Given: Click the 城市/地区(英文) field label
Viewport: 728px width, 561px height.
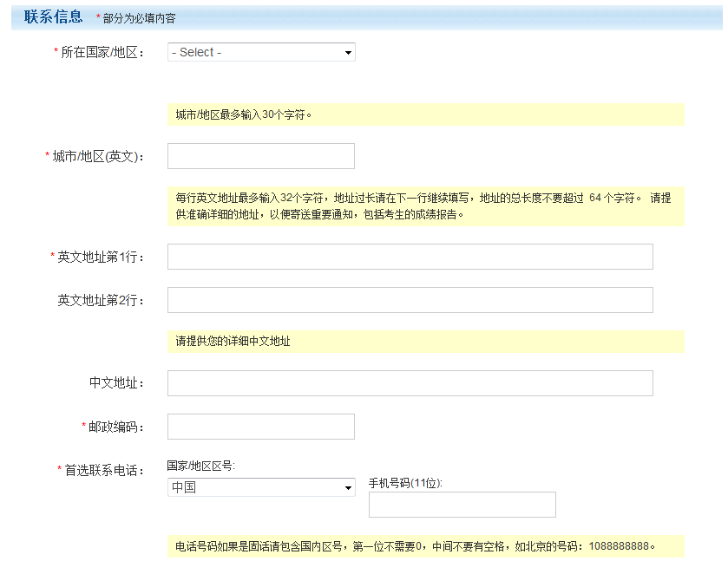Looking at the screenshot, I should pyautogui.click(x=96, y=157).
